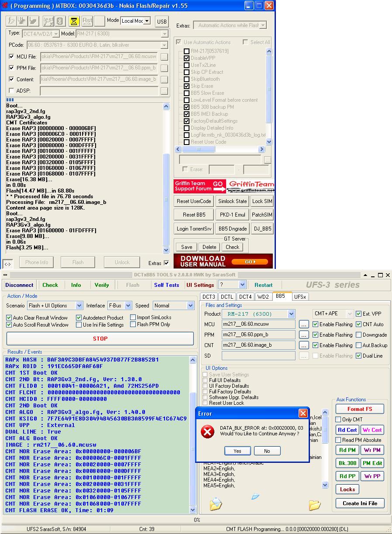
Task: Toggle the Dual Line checkbox
Action: click(x=359, y=356)
